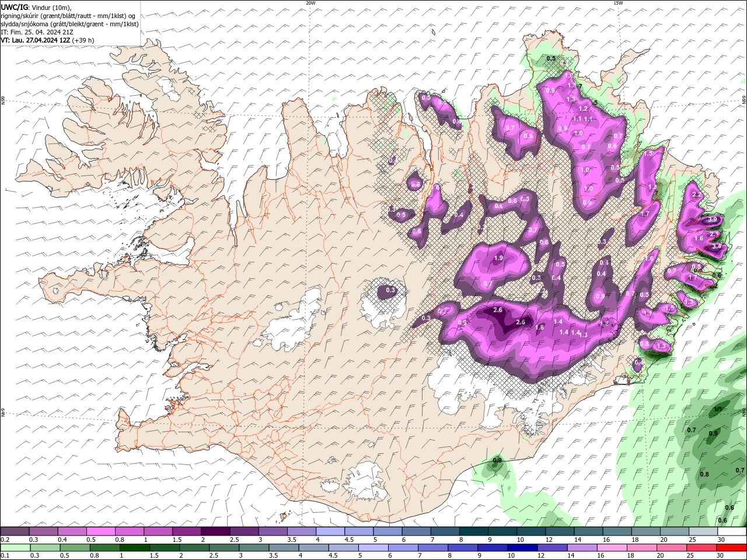
Task: Click the top-row legend swatch between 0.2 and 0.3
Action: (x=15, y=531)
